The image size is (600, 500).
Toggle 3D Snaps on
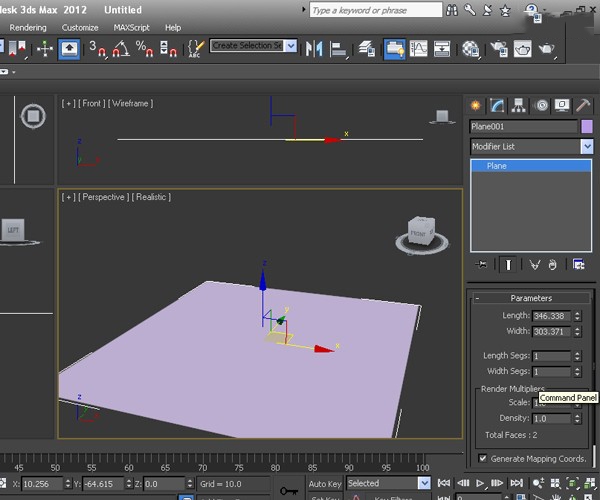click(x=97, y=49)
